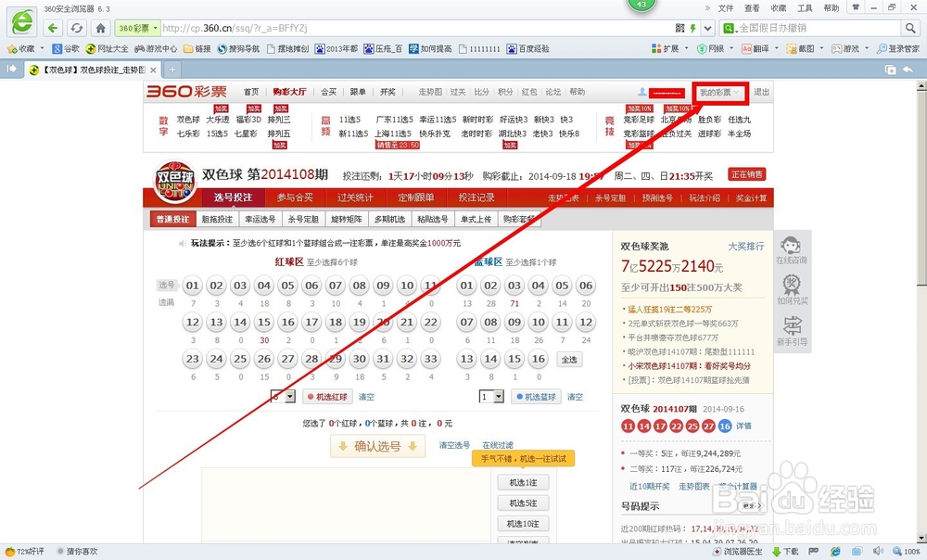Click the 全国假日办撤销 search box
The width and height of the screenshot is (927, 560).
click(819, 28)
